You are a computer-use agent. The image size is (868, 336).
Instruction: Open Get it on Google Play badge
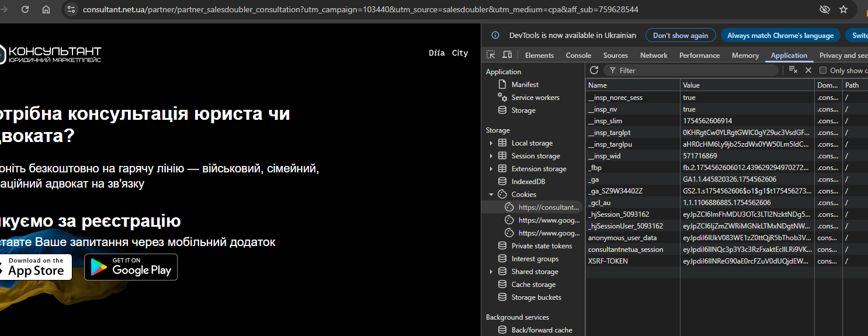pyautogui.click(x=131, y=267)
